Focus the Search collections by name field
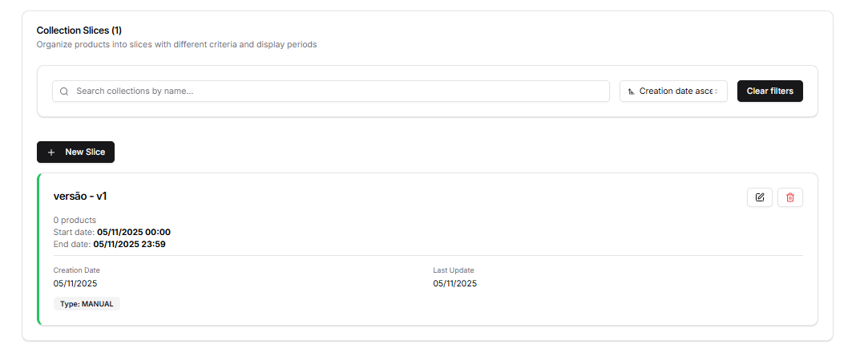 (337, 91)
